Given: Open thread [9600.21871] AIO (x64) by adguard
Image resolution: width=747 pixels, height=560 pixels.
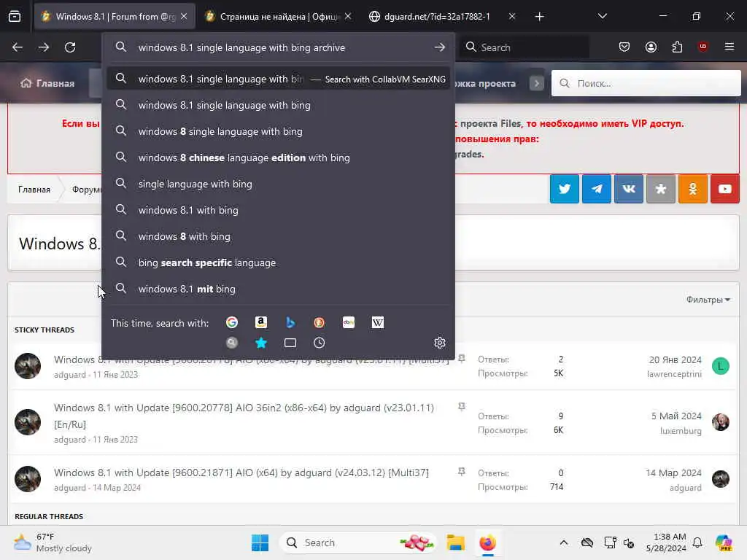Looking at the screenshot, I should [241, 472].
